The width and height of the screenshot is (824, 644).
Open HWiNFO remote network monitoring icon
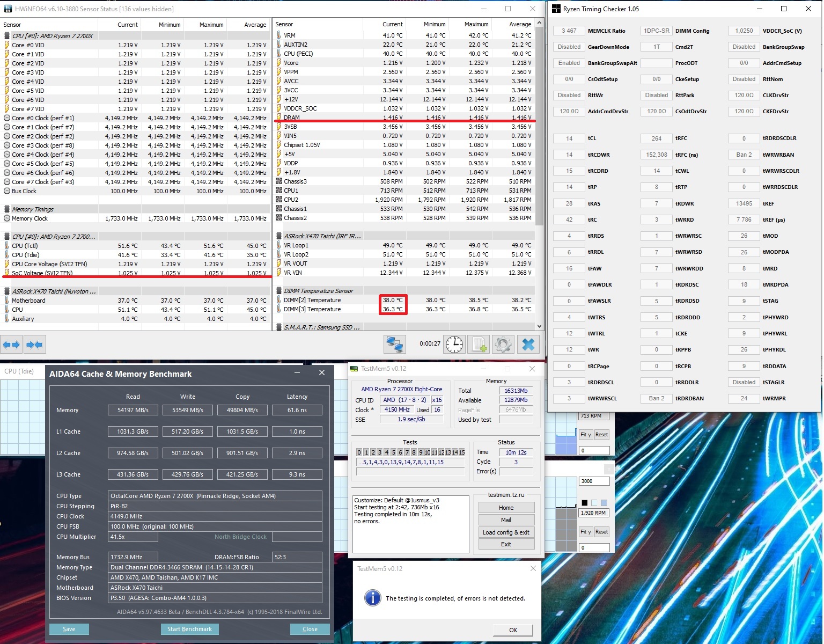point(395,345)
